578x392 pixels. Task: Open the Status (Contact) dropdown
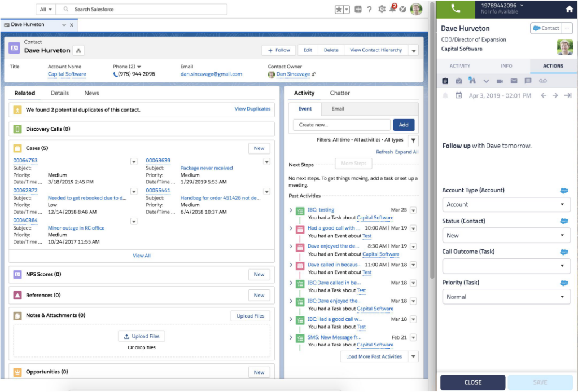pyautogui.click(x=506, y=235)
